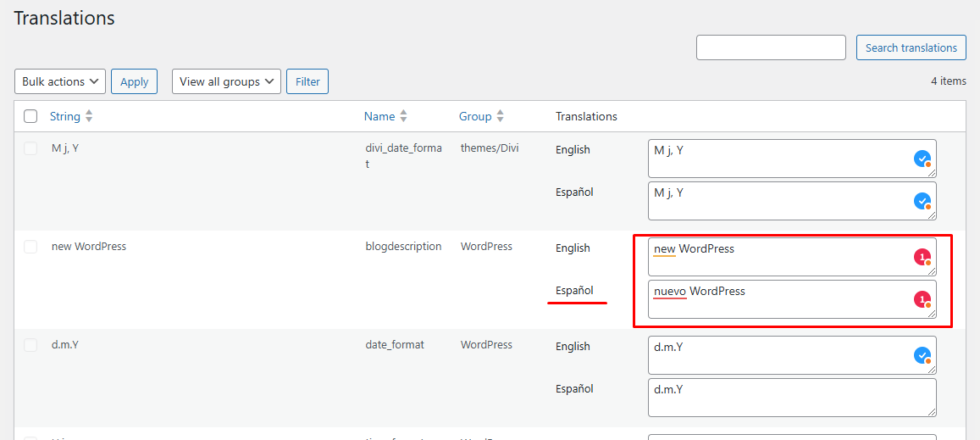This screenshot has height=440, width=980.
Task: Click the Español label in blogdescription row
Action: coord(574,291)
